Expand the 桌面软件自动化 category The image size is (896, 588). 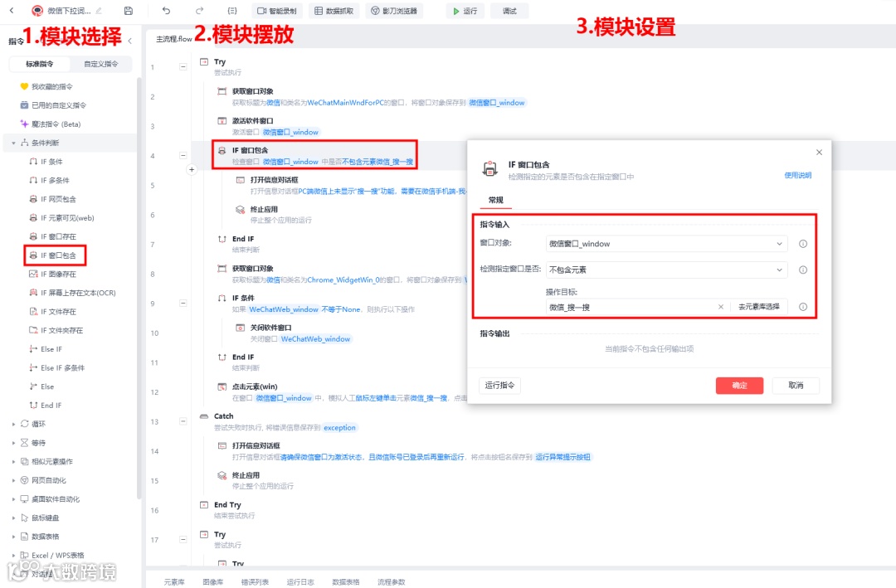pyautogui.click(x=14, y=499)
